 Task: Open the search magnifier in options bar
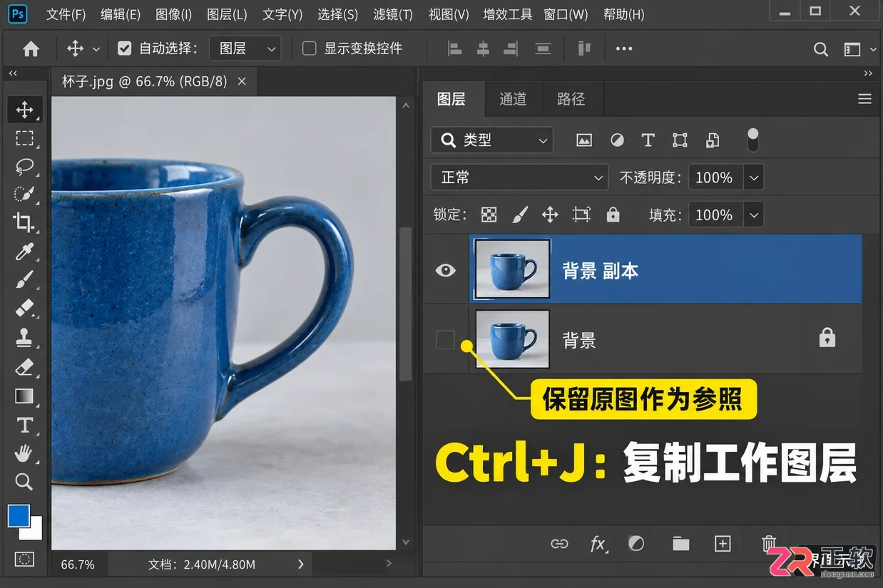click(821, 49)
